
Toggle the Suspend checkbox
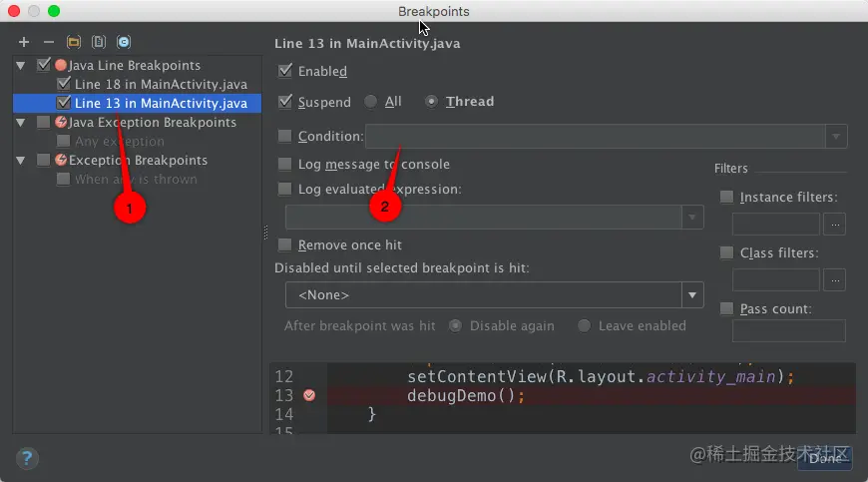click(x=285, y=102)
